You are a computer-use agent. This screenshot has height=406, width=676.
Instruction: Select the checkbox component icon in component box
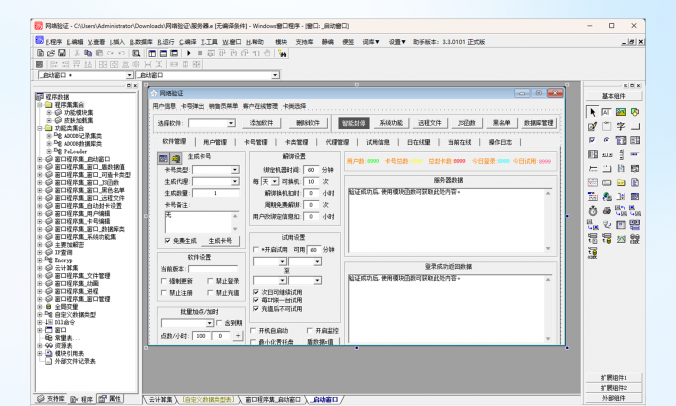click(592, 140)
